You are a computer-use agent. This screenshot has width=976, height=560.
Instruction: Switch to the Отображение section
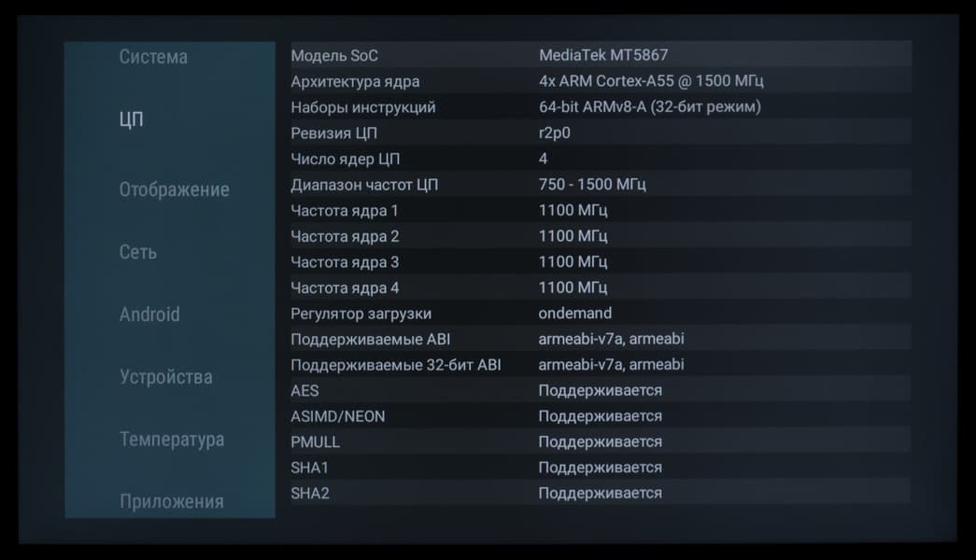(x=174, y=189)
